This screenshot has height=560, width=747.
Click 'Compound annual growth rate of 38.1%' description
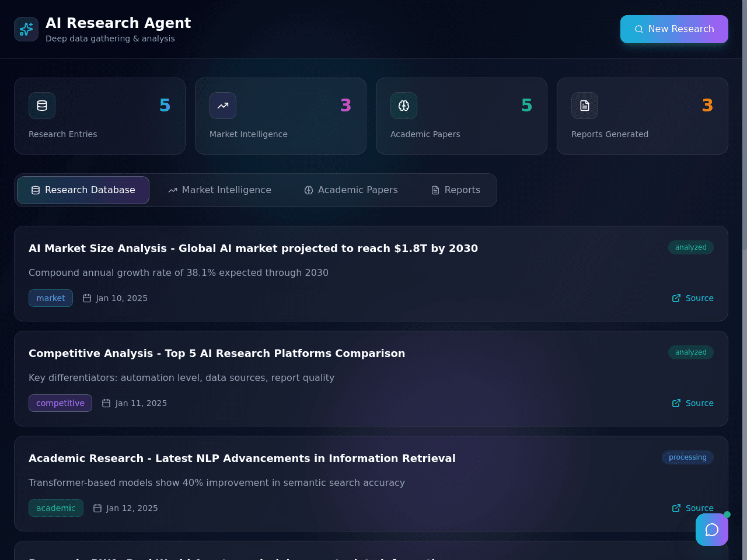pyautogui.click(x=179, y=273)
